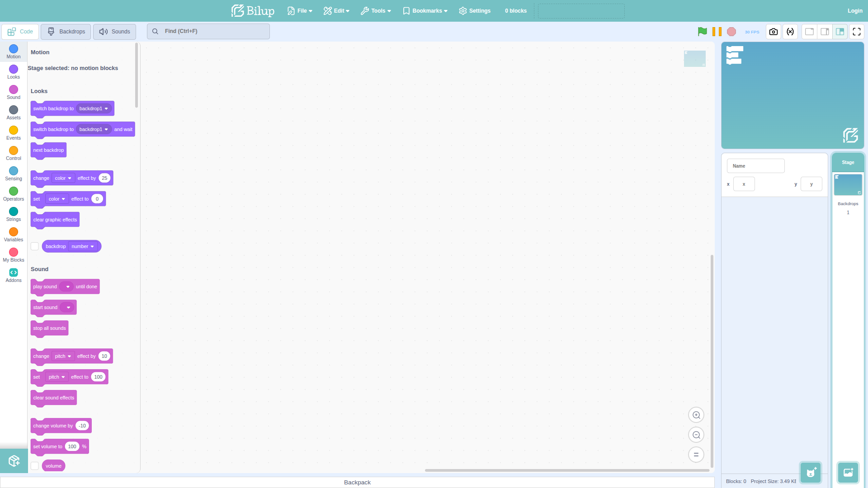Tick the volume reporter checkbox

(35, 466)
